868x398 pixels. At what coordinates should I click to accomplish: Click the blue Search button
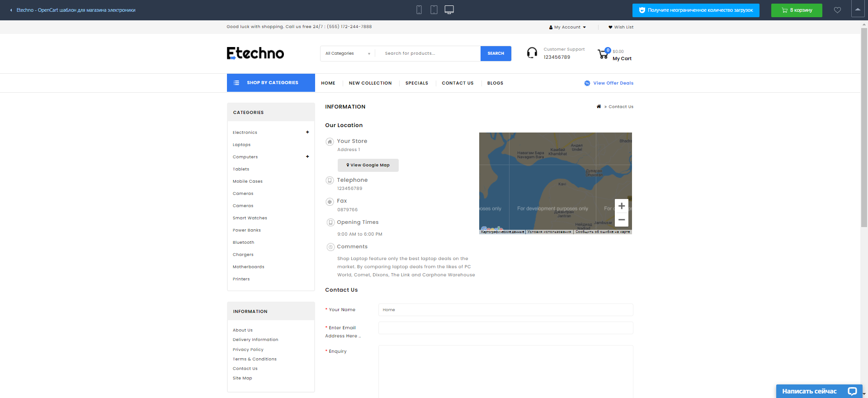click(x=495, y=53)
